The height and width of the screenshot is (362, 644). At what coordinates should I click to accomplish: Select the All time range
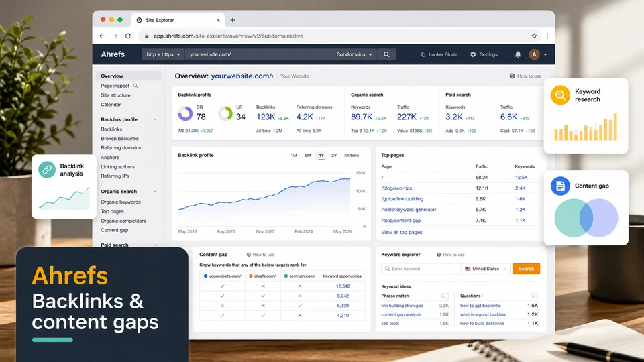click(352, 155)
